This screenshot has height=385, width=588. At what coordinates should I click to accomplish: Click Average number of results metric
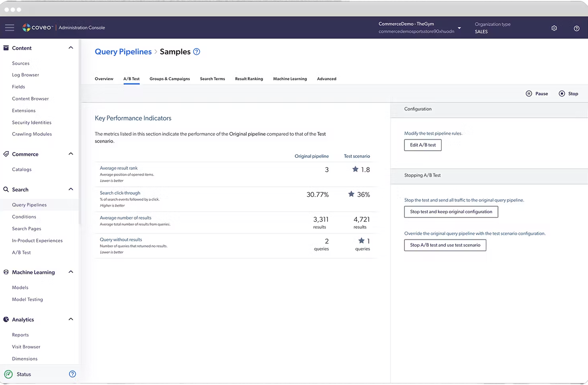pos(126,218)
